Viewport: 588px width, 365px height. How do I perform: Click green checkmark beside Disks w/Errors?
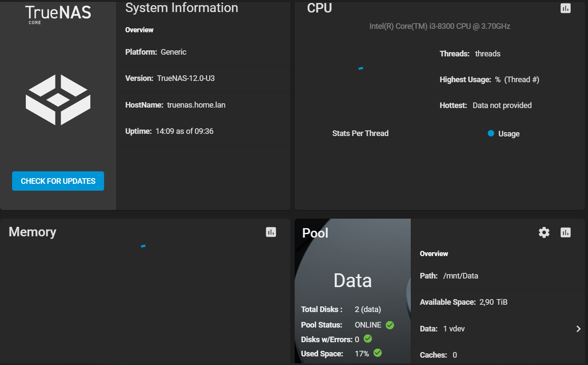[368, 339]
